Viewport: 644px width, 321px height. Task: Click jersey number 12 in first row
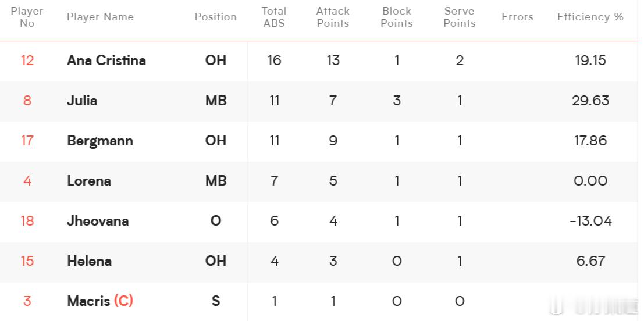pos(27,60)
